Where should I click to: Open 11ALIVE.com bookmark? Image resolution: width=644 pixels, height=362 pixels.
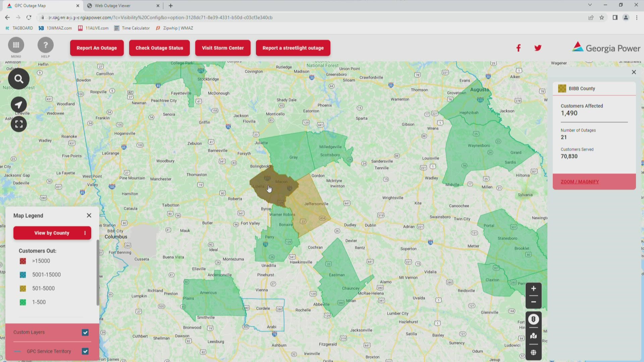point(93,28)
